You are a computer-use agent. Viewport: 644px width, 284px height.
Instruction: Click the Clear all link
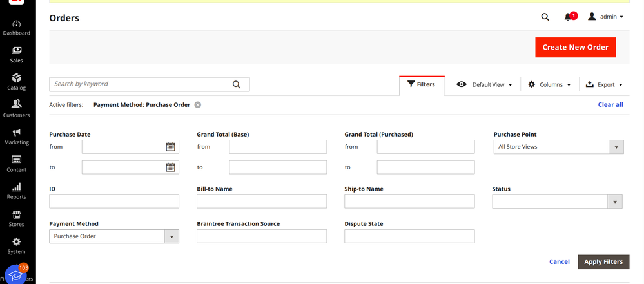point(610,104)
